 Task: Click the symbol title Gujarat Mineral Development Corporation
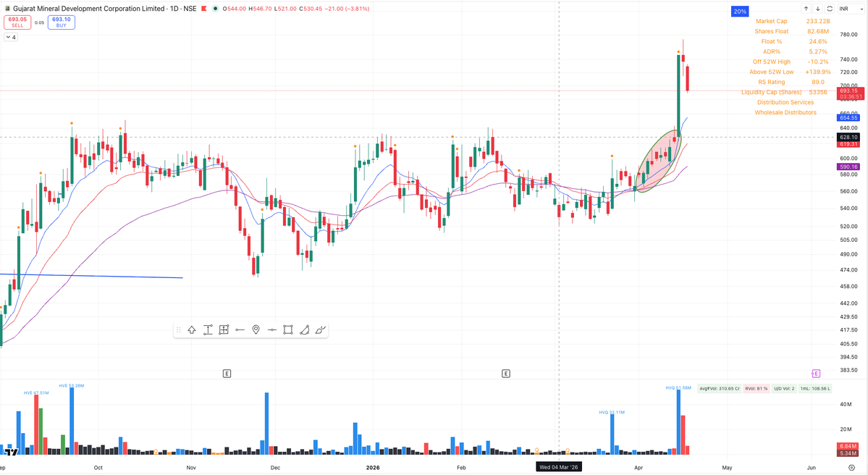(x=88, y=9)
